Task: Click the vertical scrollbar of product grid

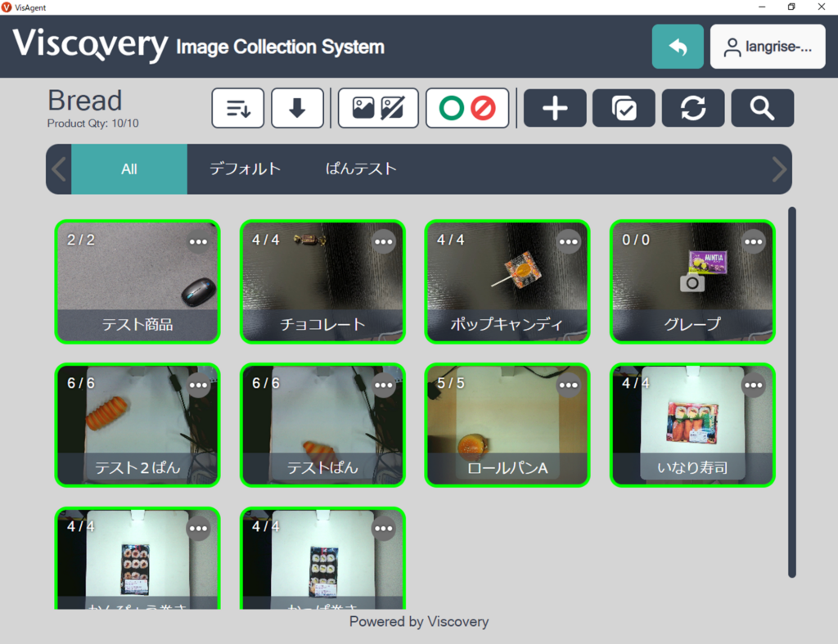Action: (792, 393)
